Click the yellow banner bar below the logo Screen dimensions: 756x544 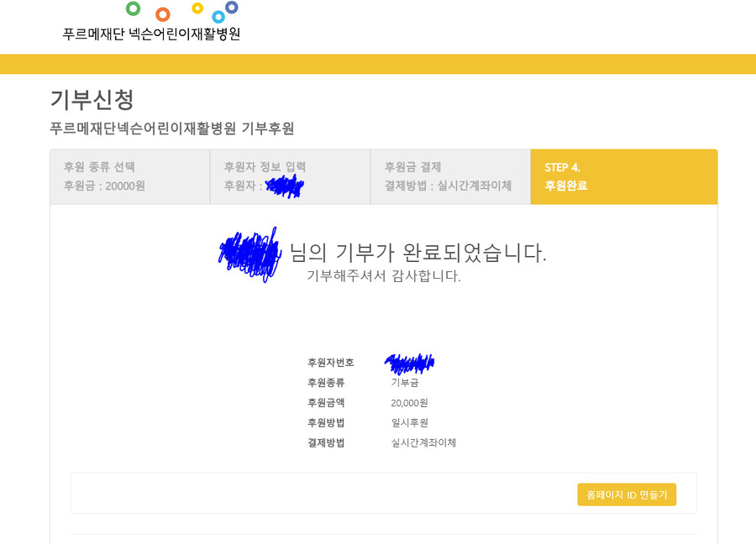(378, 64)
